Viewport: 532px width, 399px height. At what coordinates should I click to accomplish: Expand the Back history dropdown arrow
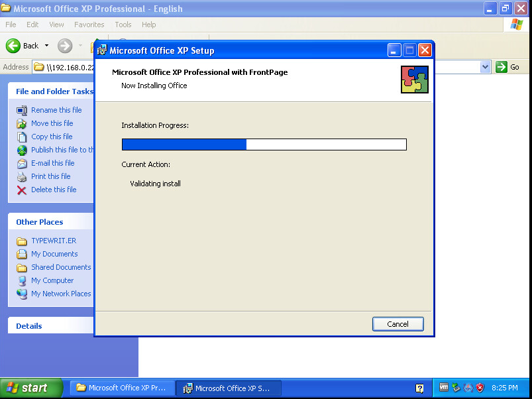(x=46, y=46)
